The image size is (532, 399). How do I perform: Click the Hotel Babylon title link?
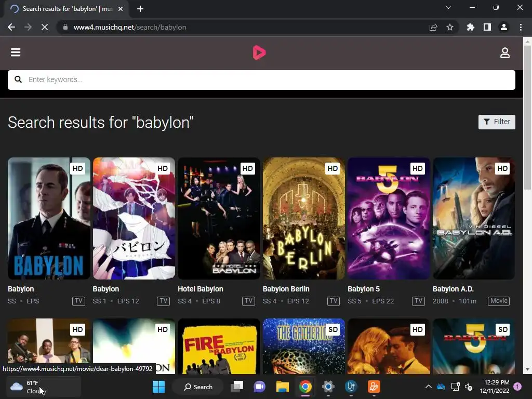(201, 289)
